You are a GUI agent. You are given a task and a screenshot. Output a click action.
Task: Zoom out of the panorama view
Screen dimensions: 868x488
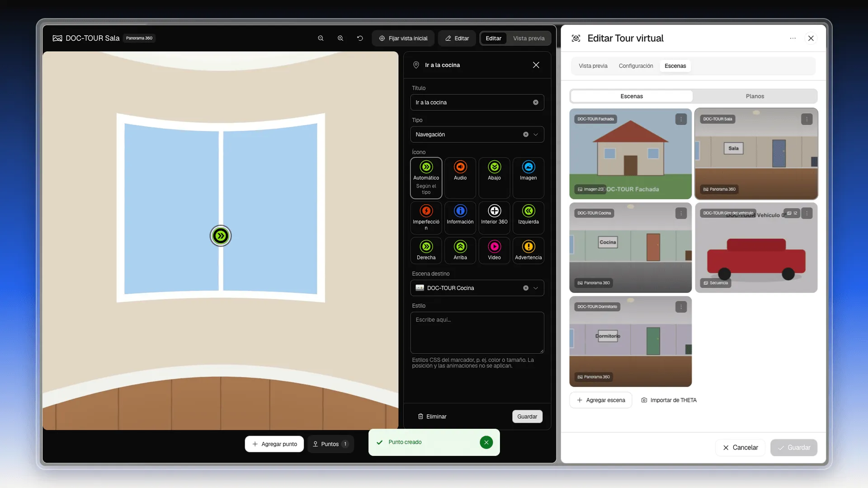pyautogui.click(x=321, y=38)
